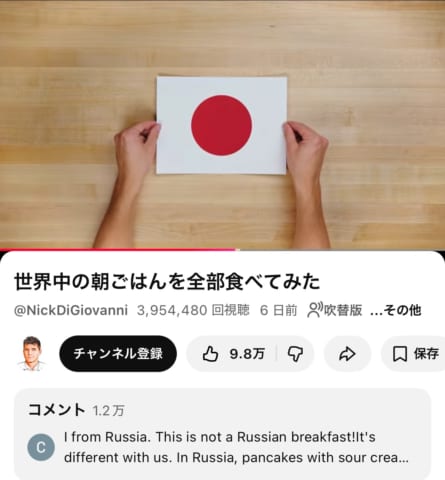Tap the bookmark save icon

pyautogui.click(x=399, y=354)
